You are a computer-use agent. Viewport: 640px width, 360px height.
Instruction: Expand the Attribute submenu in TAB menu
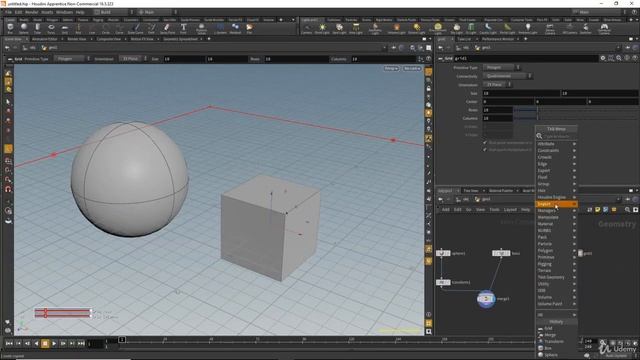[556, 144]
